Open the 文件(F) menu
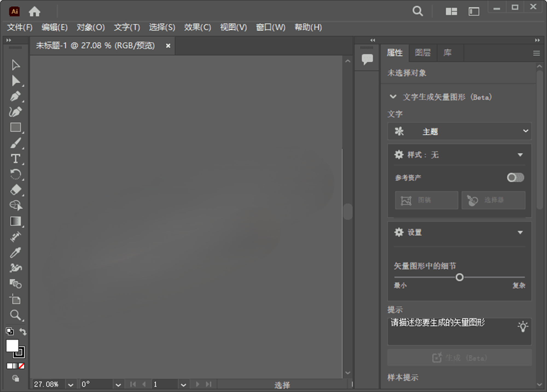The width and height of the screenshot is (547, 392). point(20,27)
